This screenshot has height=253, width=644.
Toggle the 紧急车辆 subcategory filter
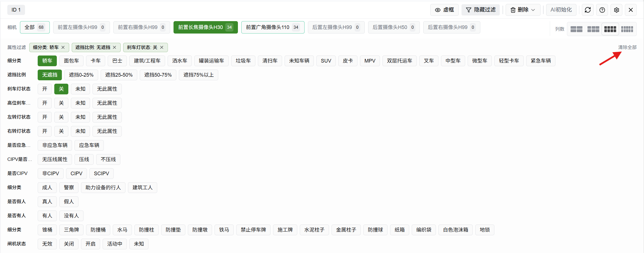pyautogui.click(x=541, y=61)
